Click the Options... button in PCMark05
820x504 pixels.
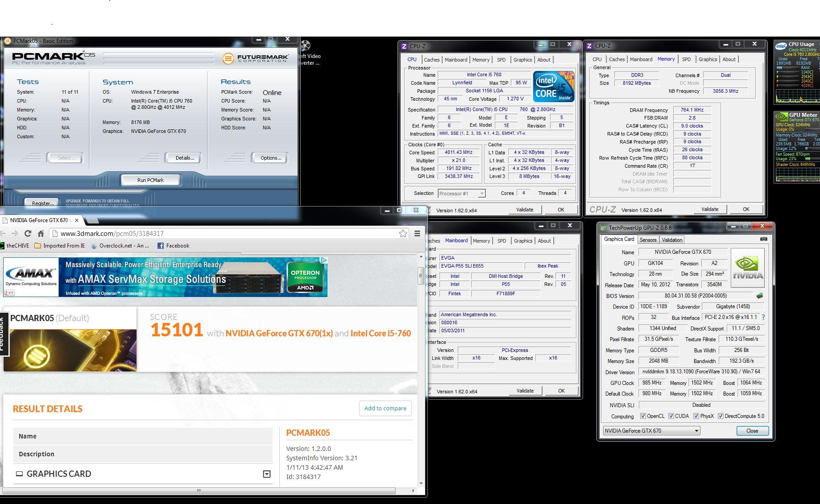pyautogui.click(x=271, y=158)
